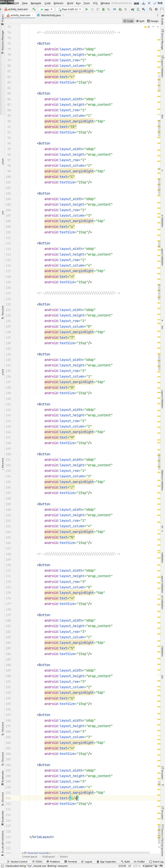Open the Event Log panel
This screenshot has height=868, width=165.
[156, 862]
